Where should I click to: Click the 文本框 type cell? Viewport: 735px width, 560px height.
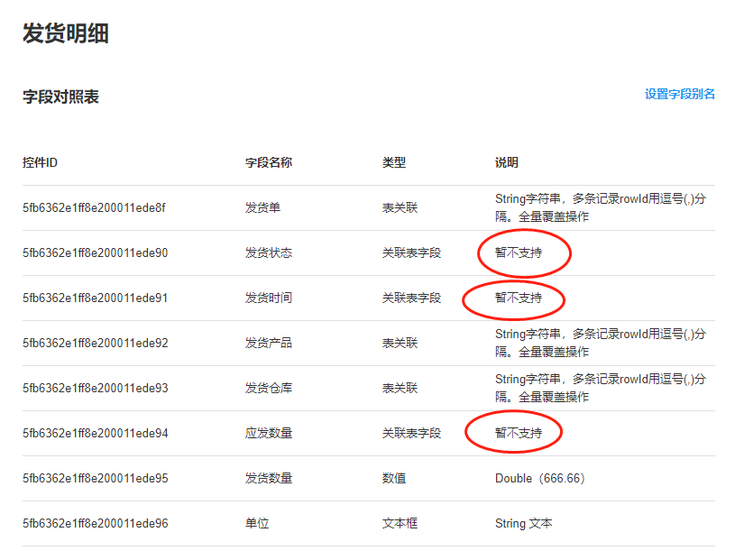click(x=400, y=523)
